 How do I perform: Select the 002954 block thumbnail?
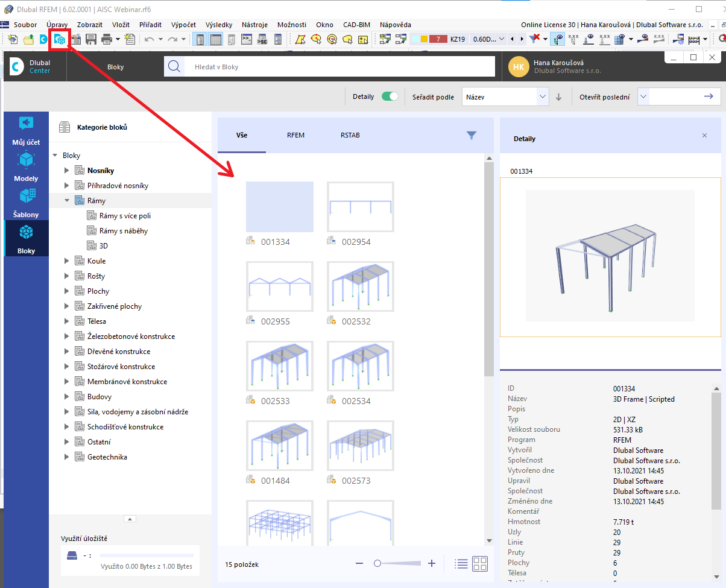(x=360, y=207)
